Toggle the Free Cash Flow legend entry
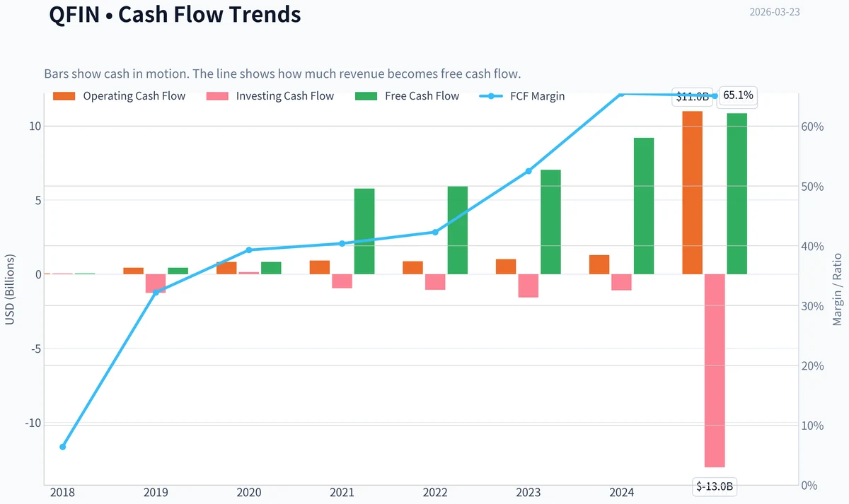 click(x=407, y=96)
